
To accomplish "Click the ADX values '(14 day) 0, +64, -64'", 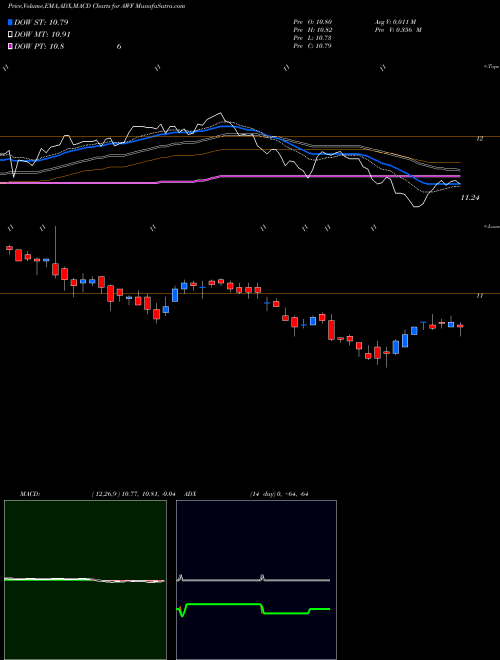I will [279, 494].
